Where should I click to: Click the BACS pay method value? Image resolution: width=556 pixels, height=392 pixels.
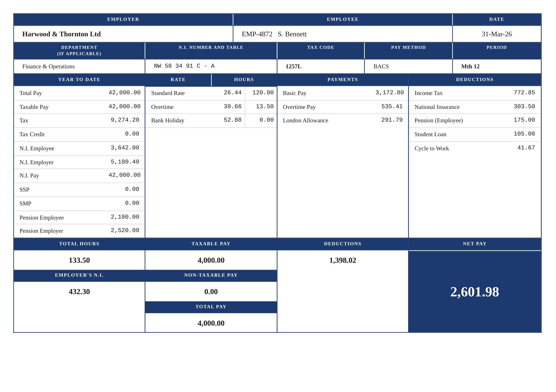(x=381, y=66)
